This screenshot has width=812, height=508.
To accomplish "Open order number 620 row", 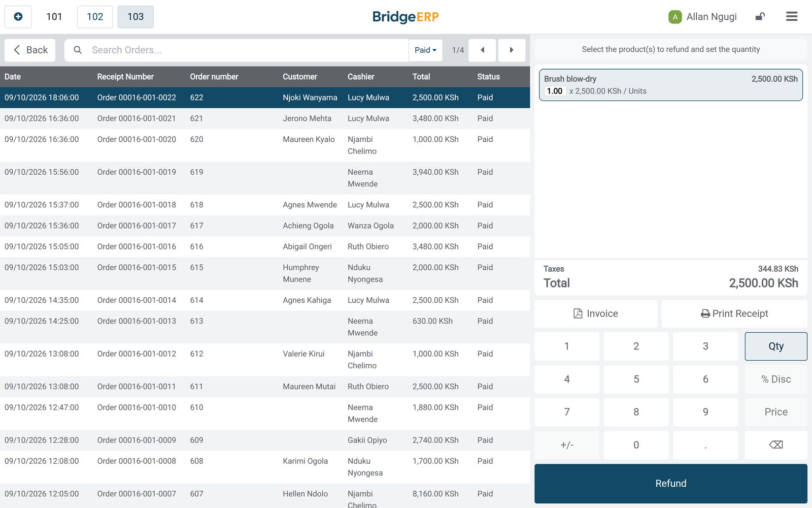I will [x=265, y=145].
